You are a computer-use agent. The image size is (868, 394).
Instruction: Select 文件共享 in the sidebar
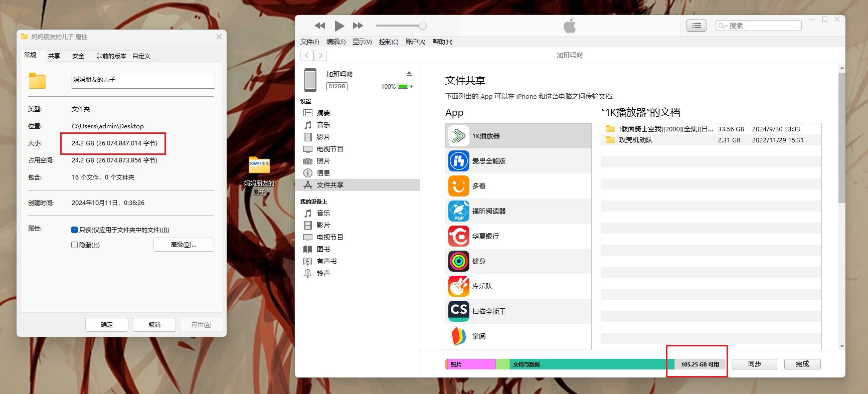click(x=330, y=185)
